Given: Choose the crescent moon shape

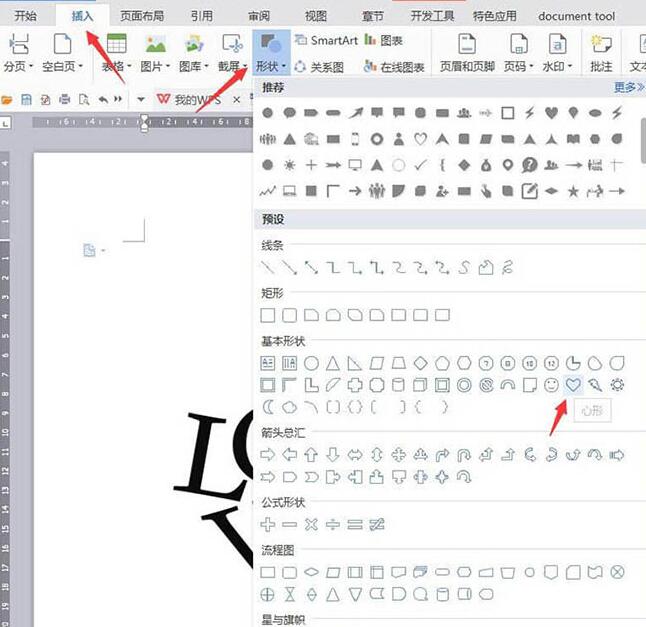Looking at the screenshot, I should pos(267,407).
